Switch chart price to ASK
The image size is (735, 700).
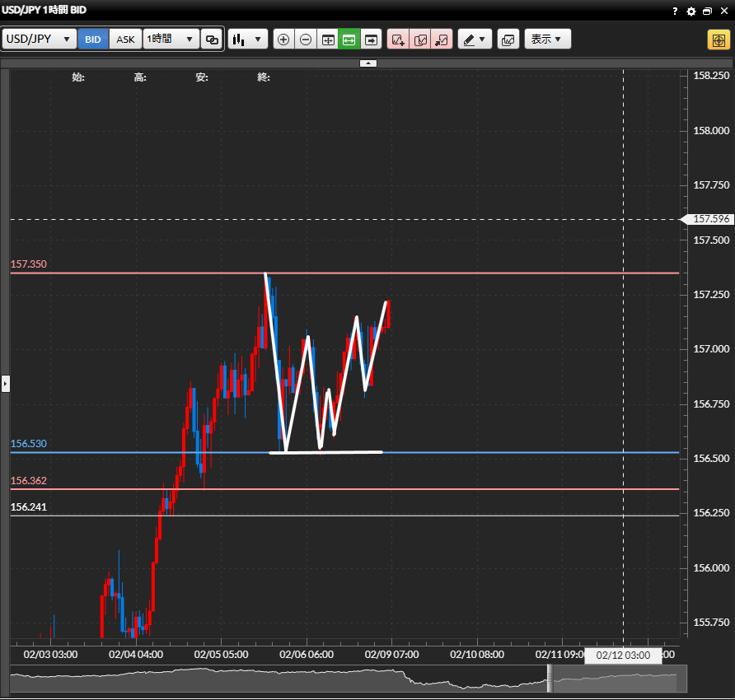click(x=125, y=40)
